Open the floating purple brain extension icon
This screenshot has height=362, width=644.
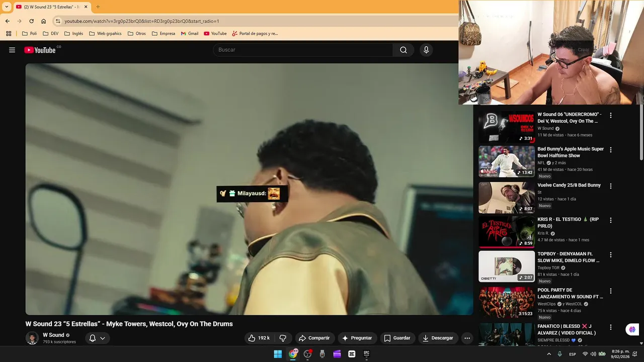click(632, 329)
